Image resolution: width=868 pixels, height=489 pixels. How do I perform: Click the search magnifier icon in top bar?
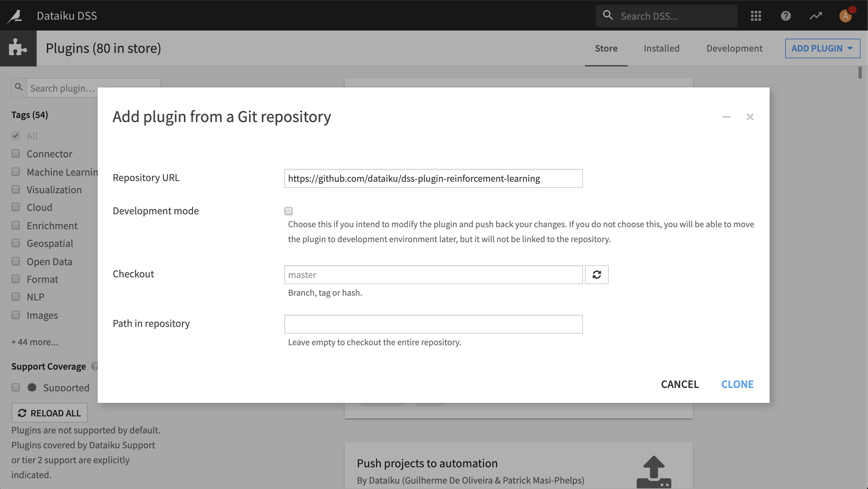point(608,15)
